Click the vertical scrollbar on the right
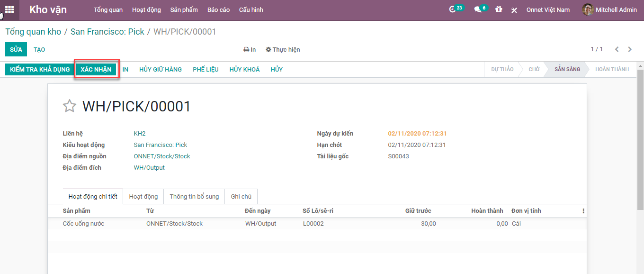Screen dimensions: 644x274 point(640,142)
